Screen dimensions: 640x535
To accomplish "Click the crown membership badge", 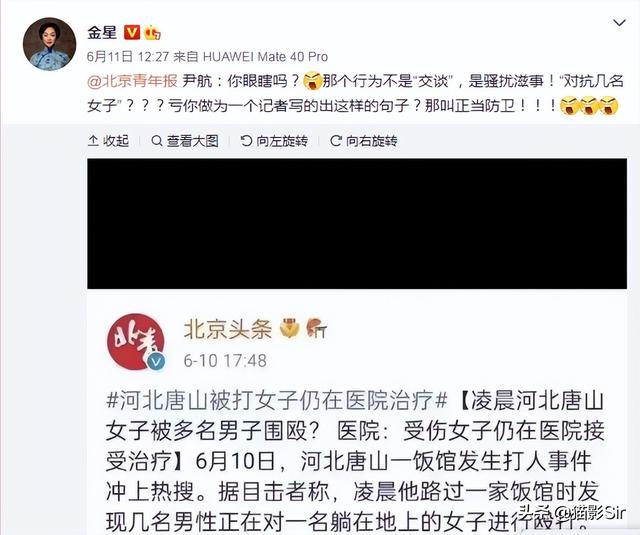I will (x=152, y=32).
